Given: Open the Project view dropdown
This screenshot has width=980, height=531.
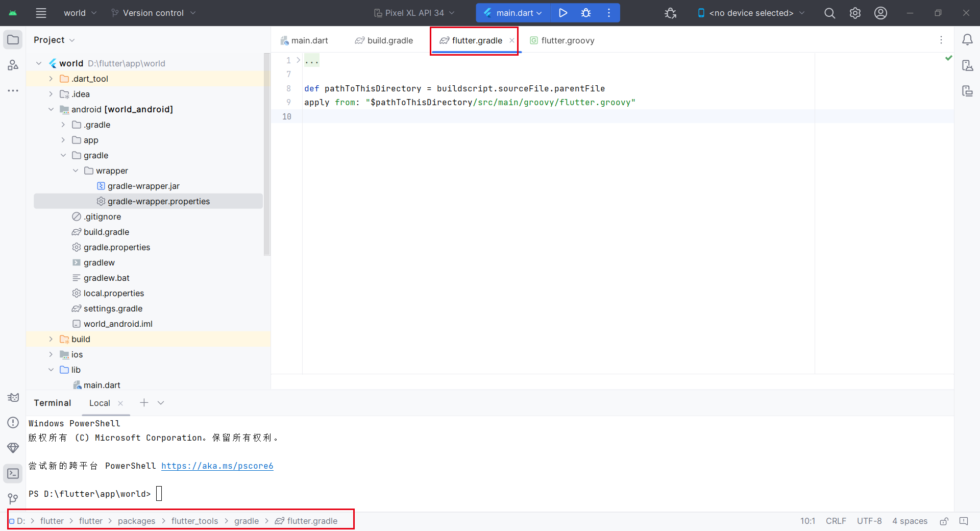Looking at the screenshot, I should [54, 40].
